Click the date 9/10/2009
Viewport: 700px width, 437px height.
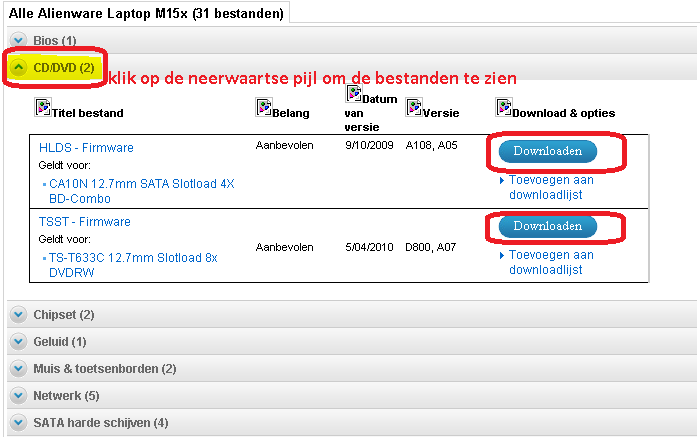tap(369, 145)
